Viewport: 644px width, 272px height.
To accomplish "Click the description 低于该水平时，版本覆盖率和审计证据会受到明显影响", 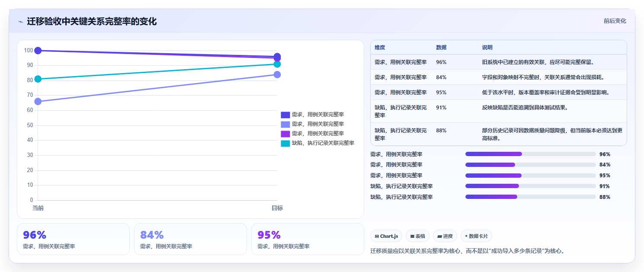I will [x=546, y=92].
